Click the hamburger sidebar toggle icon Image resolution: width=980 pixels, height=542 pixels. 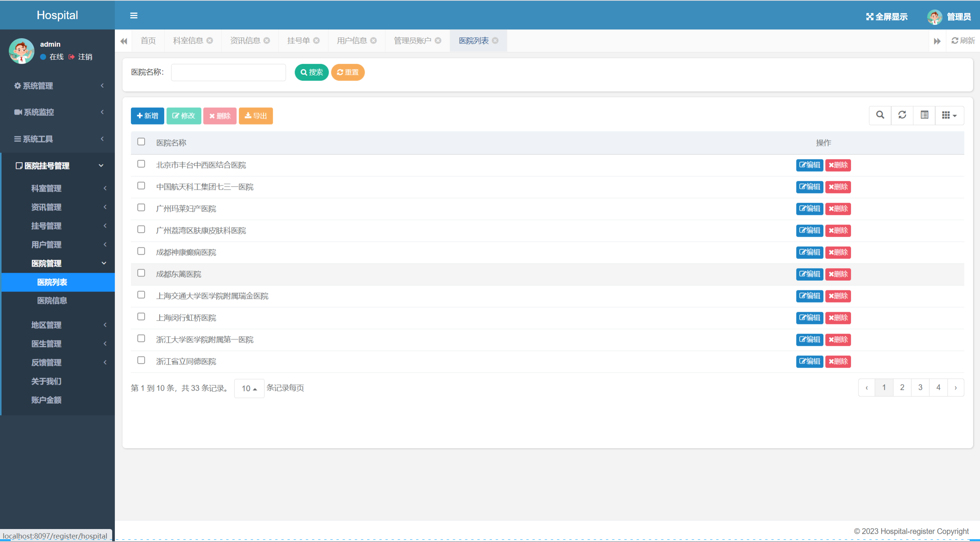point(134,16)
